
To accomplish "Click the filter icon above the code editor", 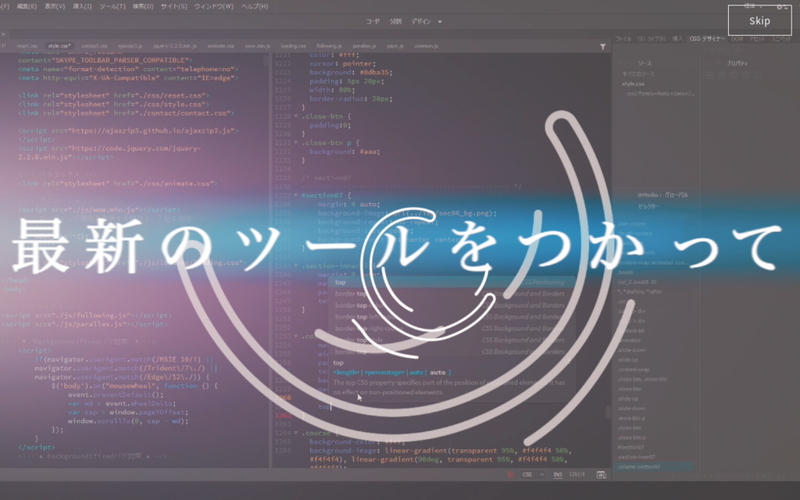I will pyautogui.click(x=603, y=46).
